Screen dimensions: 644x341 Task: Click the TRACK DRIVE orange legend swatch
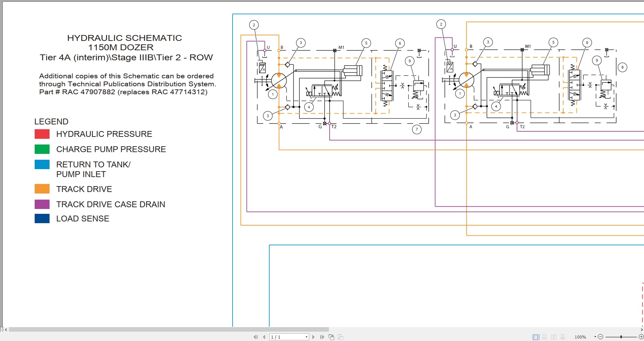click(x=42, y=189)
